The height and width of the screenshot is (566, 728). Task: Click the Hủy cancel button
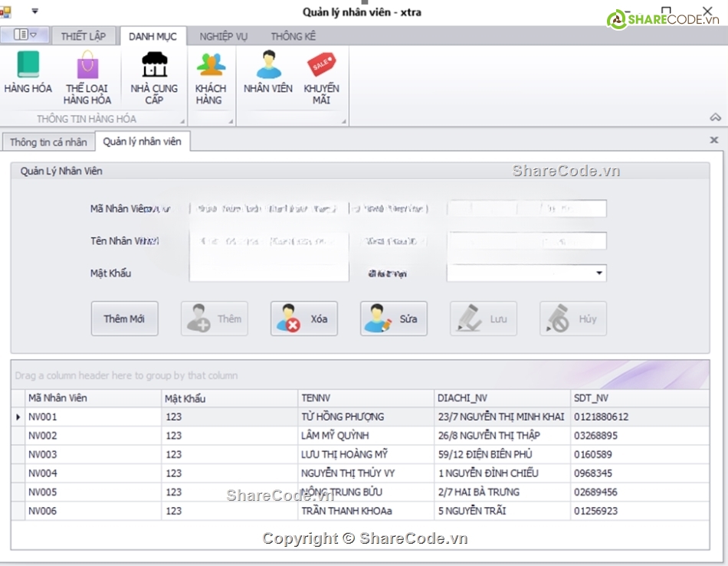pyautogui.click(x=572, y=319)
